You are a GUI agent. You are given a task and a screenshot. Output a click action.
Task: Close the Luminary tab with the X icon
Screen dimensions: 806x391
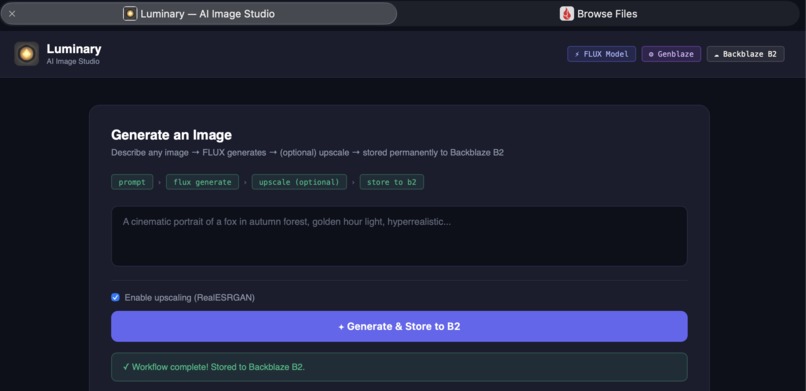click(x=12, y=14)
